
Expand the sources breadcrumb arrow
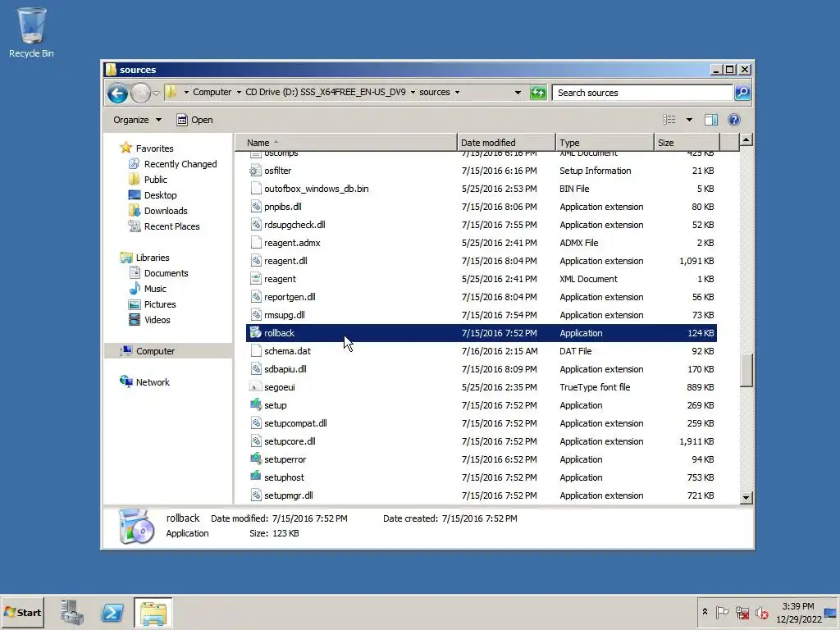[x=457, y=92]
